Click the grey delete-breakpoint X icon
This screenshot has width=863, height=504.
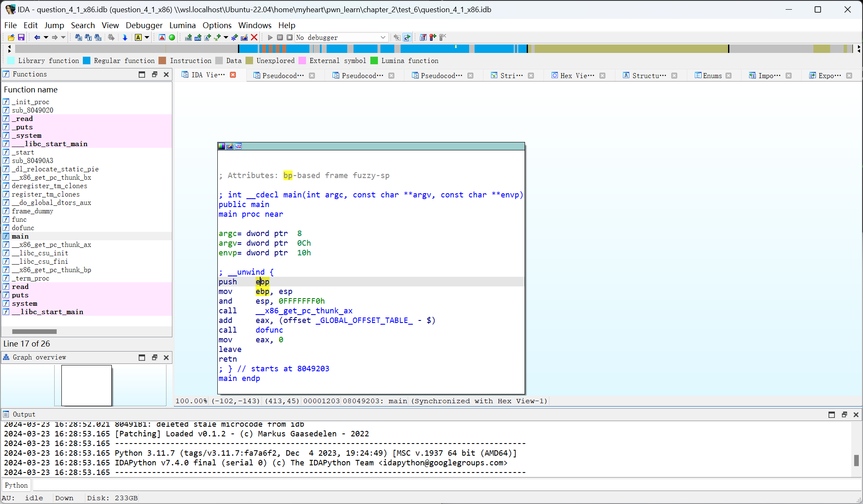click(x=442, y=37)
